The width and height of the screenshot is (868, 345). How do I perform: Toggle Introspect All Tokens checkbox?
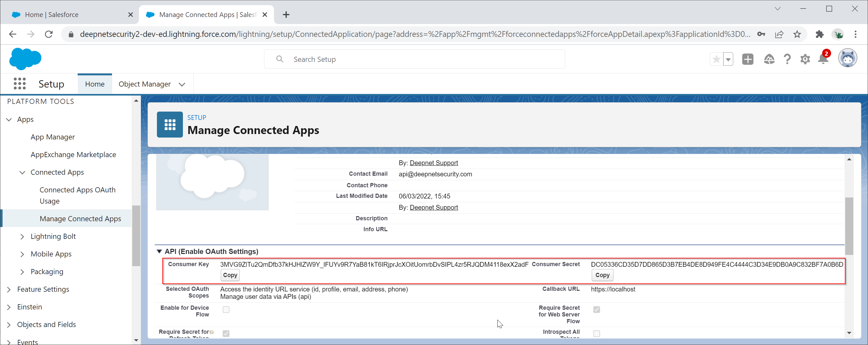click(x=597, y=333)
